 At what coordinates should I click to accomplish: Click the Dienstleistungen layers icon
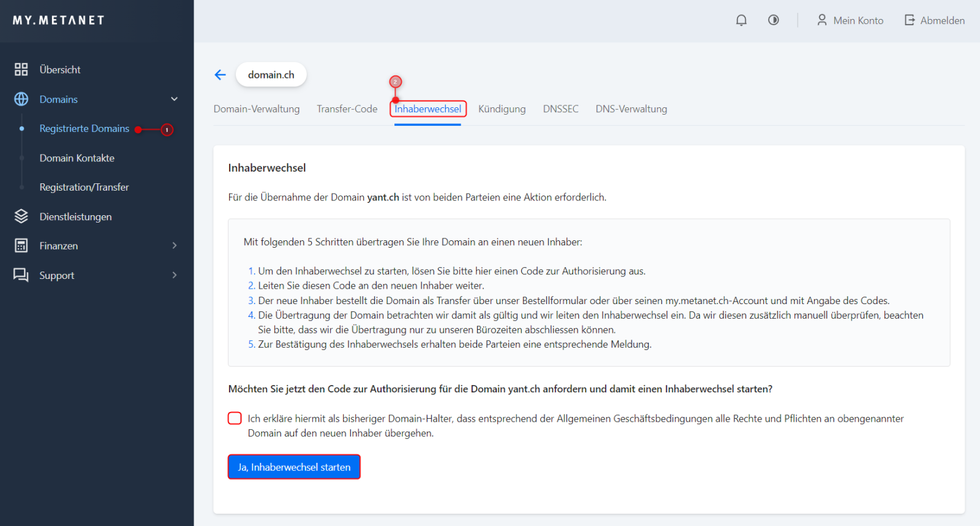pyautogui.click(x=21, y=216)
